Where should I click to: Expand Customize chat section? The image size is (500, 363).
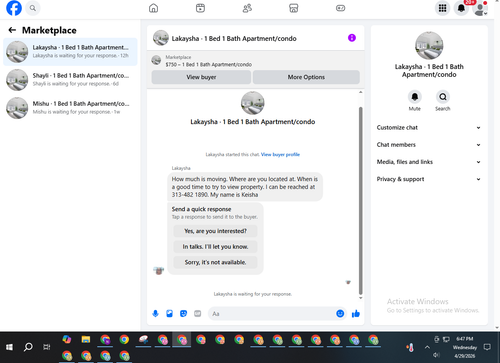point(429,128)
